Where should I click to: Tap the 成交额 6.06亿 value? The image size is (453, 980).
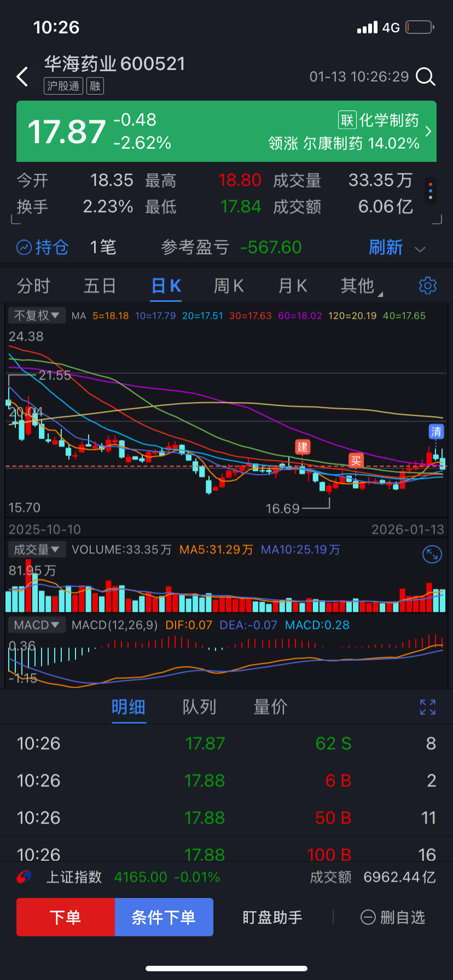tap(386, 206)
